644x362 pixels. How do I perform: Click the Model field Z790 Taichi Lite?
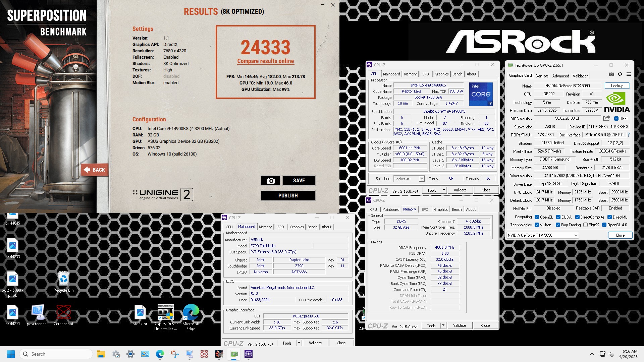(281, 246)
